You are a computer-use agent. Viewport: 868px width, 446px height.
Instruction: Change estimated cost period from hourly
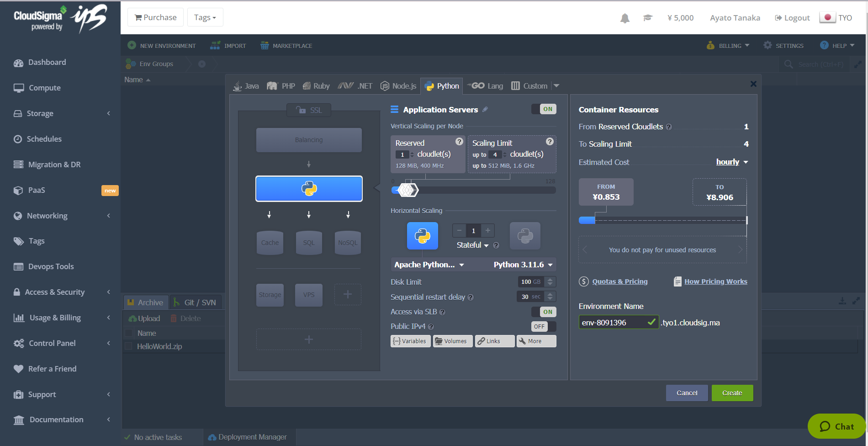click(x=732, y=162)
